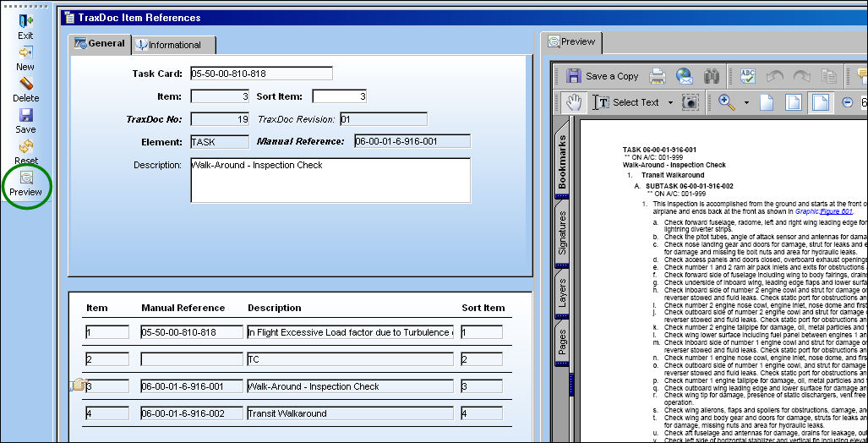Click the email globe icon
This screenshot has width=868, height=443.
tap(685, 76)
